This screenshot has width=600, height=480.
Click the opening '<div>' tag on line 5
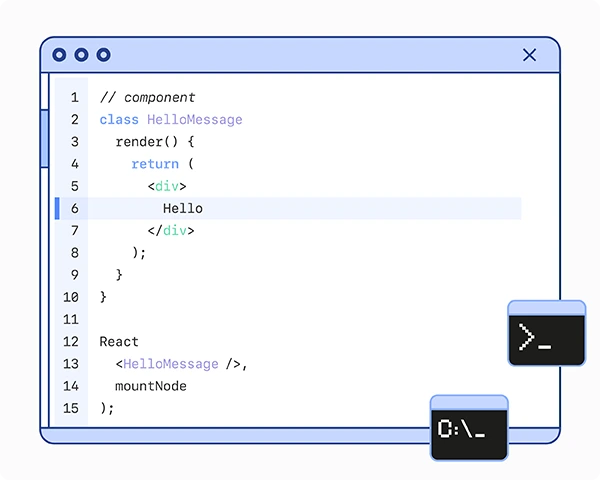coord(167,186)
